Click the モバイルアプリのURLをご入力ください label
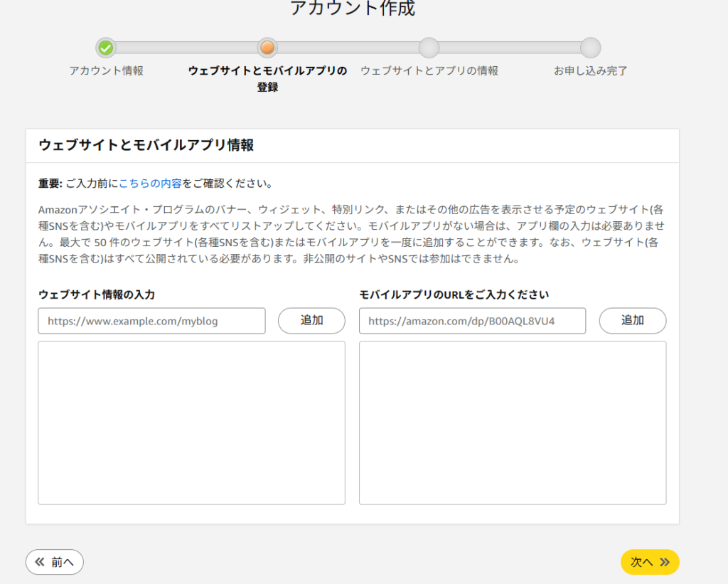 pos(454,294)
